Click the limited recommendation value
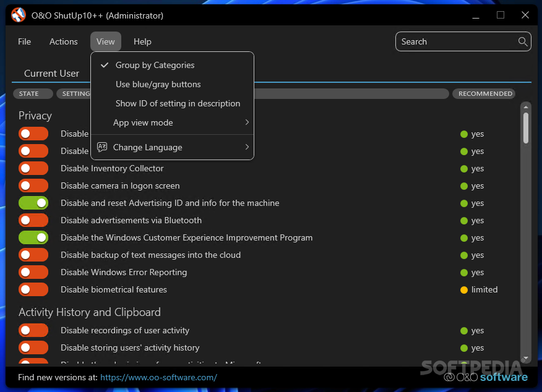The image size is (542, 392). click(x=484, y=289)
